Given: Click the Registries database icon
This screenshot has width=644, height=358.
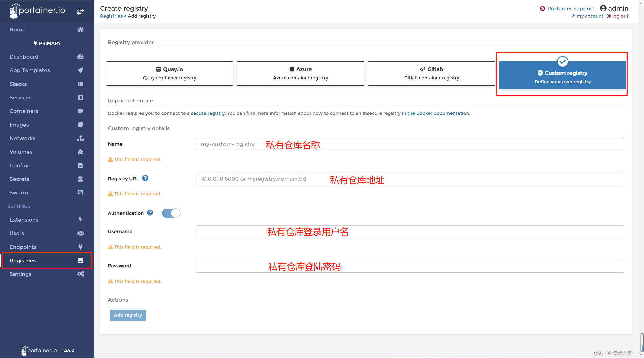Looking at the screenshot, I should pos(80,260).
